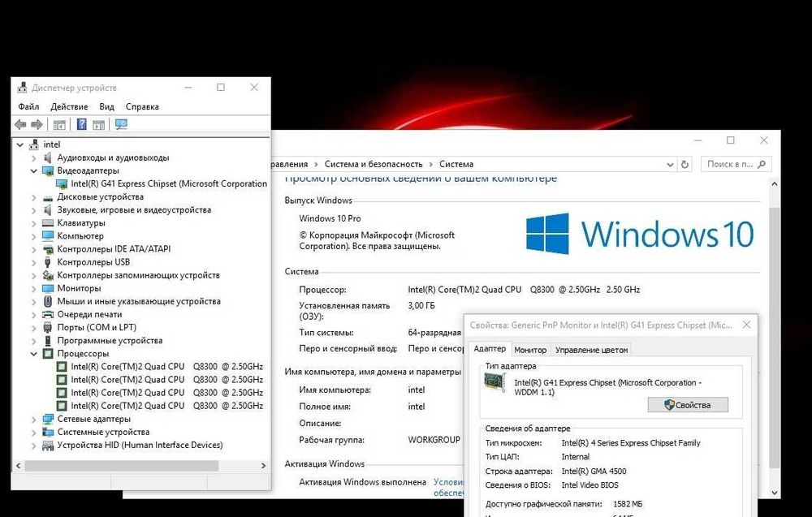Image resolution: width=812 pixels, height=517 pixels.
Task: Click the Система breadcrumb item
Action: (x=456, y=164)
